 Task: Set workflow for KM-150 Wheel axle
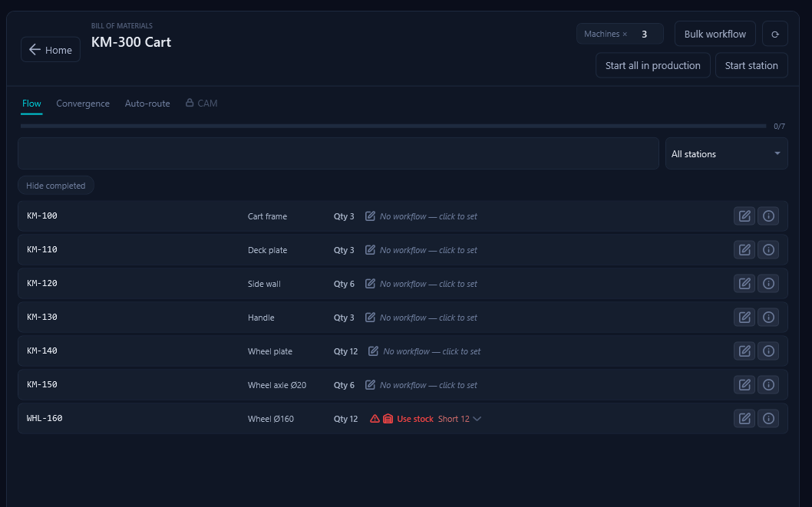(421, 385)
